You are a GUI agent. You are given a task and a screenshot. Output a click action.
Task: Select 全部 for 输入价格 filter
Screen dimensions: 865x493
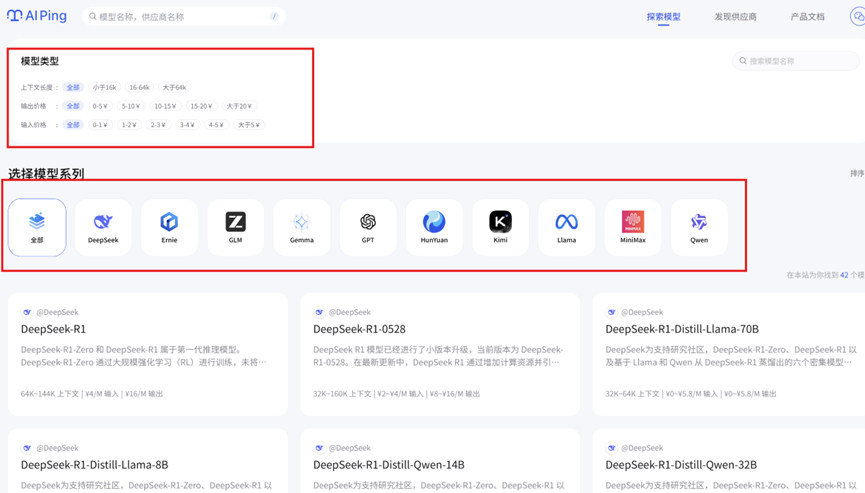click(73, 125)
